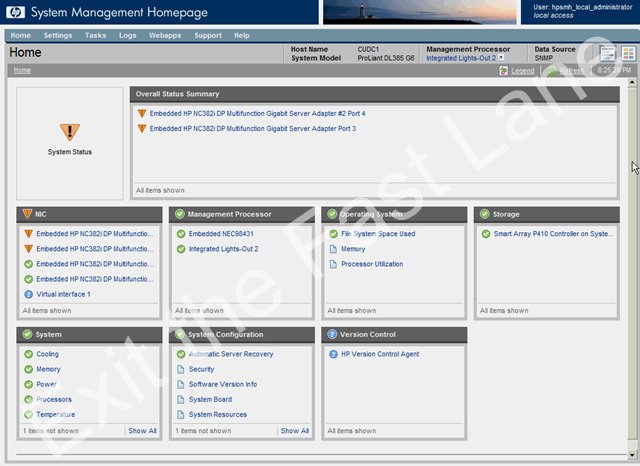This screenshot has width=640, height=466.
Task: Click the Refresh icon
Action: (x=553, y=71)
